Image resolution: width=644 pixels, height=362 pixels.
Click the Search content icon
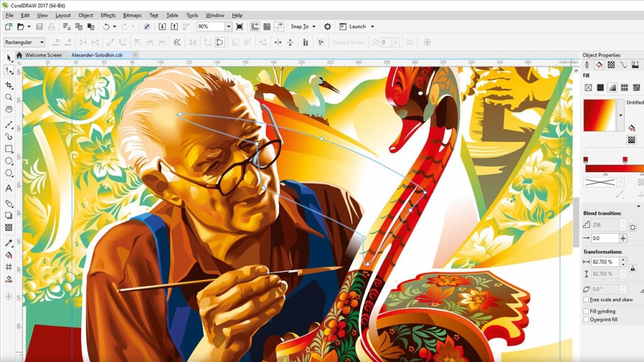147,26
